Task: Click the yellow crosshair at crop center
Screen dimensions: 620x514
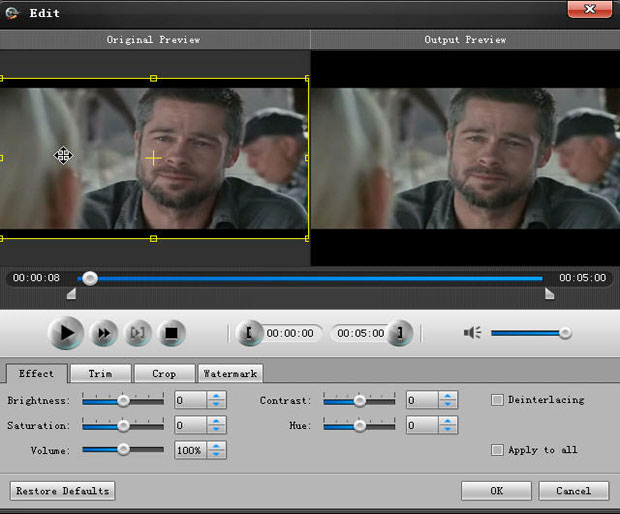Action: [153, 158]
